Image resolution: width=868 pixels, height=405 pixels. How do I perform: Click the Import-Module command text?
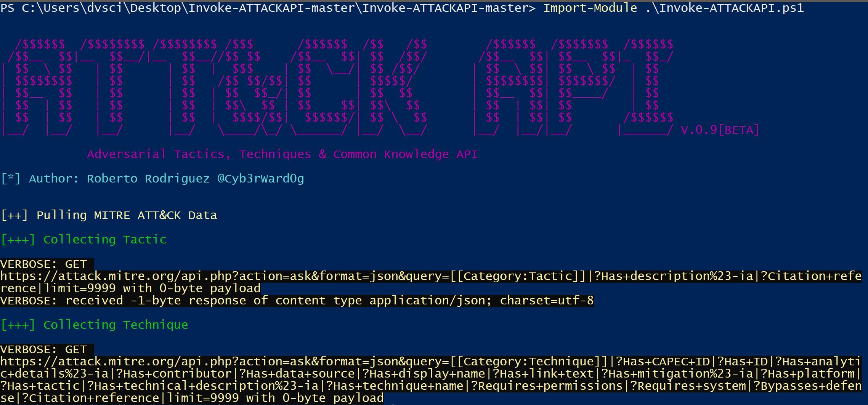coord(590,8)
